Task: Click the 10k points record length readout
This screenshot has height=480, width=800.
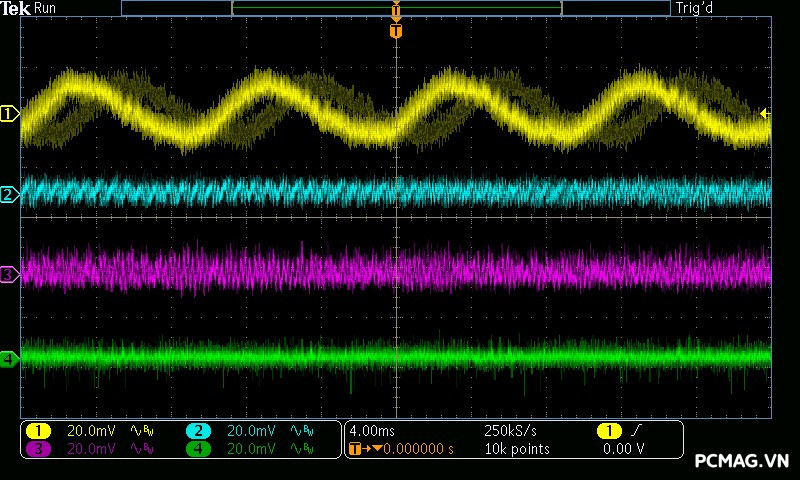Action: (x=516, y=449)
